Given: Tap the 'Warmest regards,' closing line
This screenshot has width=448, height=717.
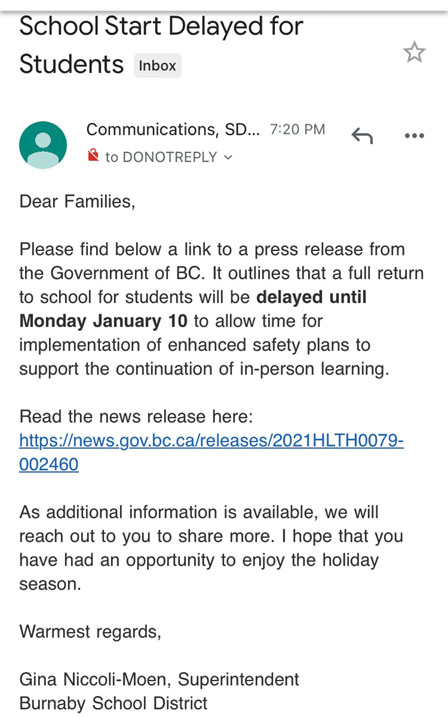Looking at the screenshot, I should click(90, 632).
